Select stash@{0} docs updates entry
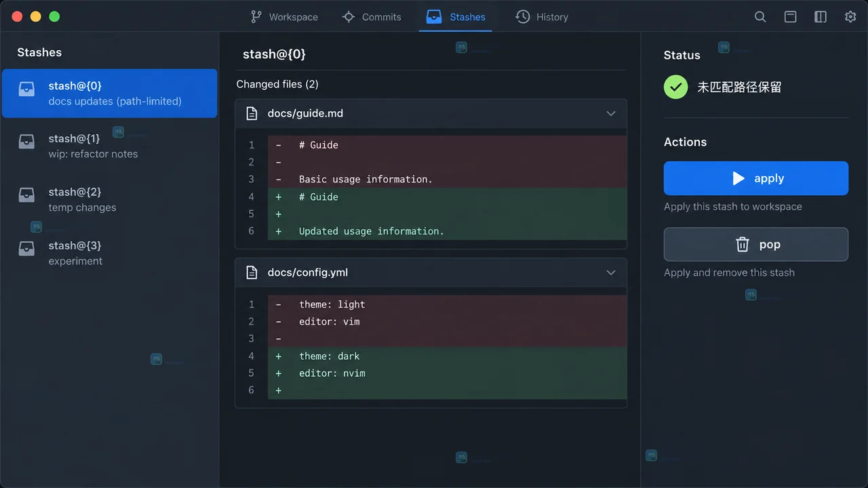The width and height of the screenshot is (868, 488). (x=109, y=94)
